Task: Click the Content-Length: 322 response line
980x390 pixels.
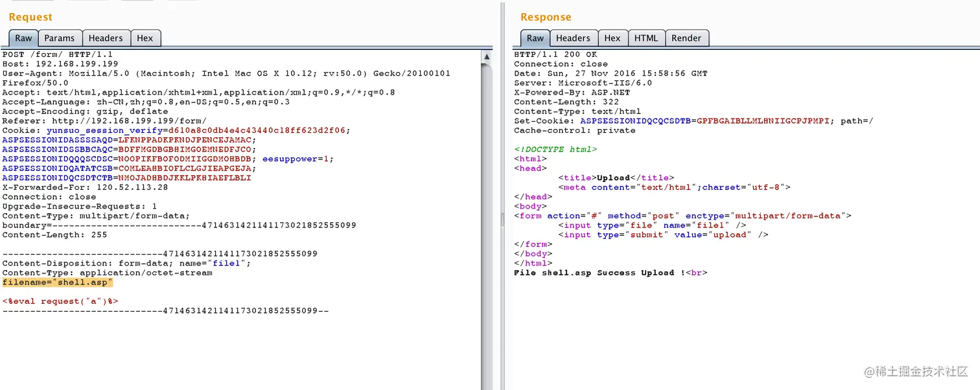Action: [566, 102]
